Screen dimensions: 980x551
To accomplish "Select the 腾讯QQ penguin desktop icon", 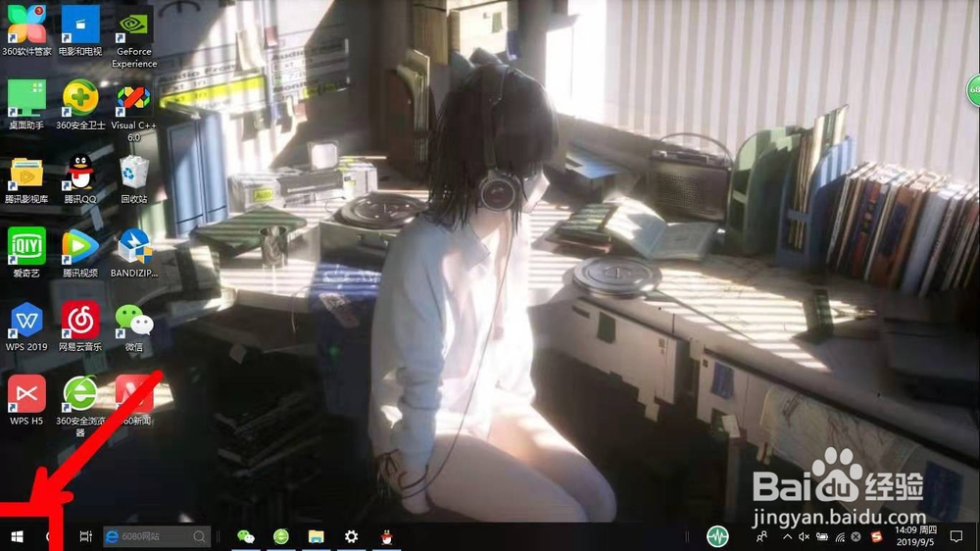I will tap(80, 178).
